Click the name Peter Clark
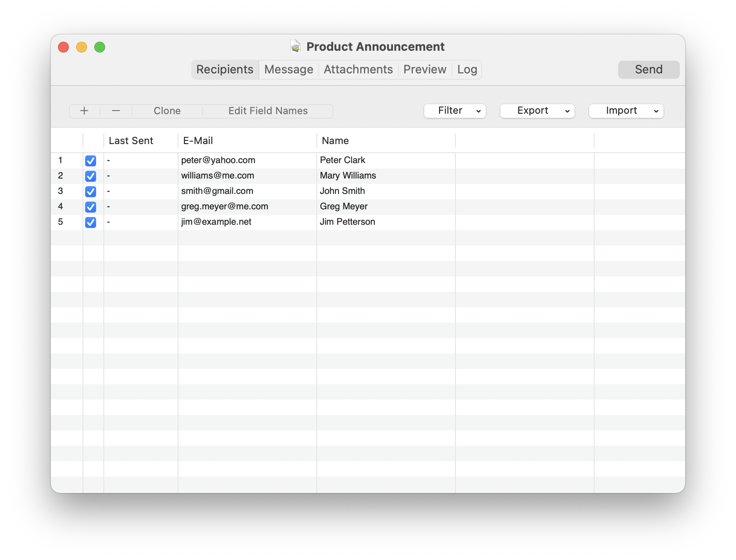 (343, 160)
